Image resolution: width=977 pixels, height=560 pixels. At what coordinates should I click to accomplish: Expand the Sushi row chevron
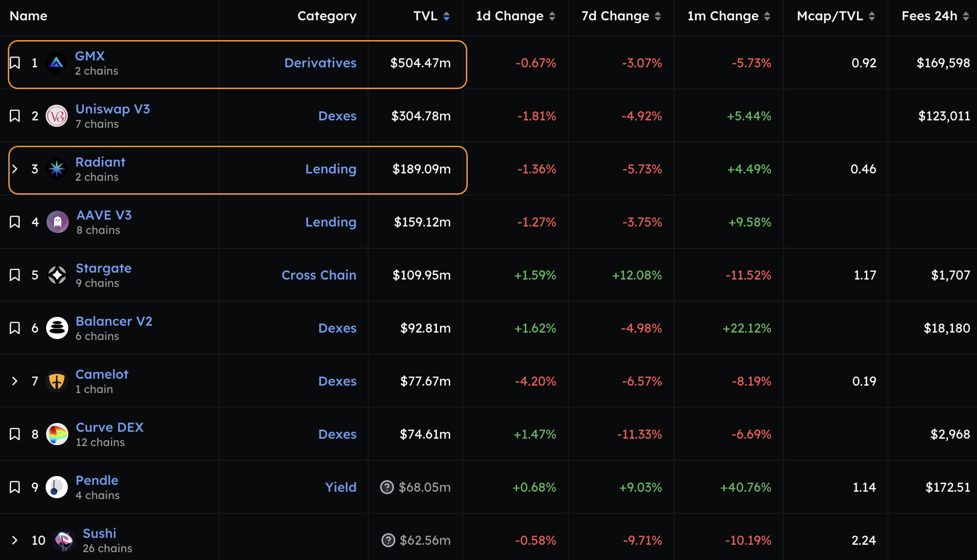[15, 540]
